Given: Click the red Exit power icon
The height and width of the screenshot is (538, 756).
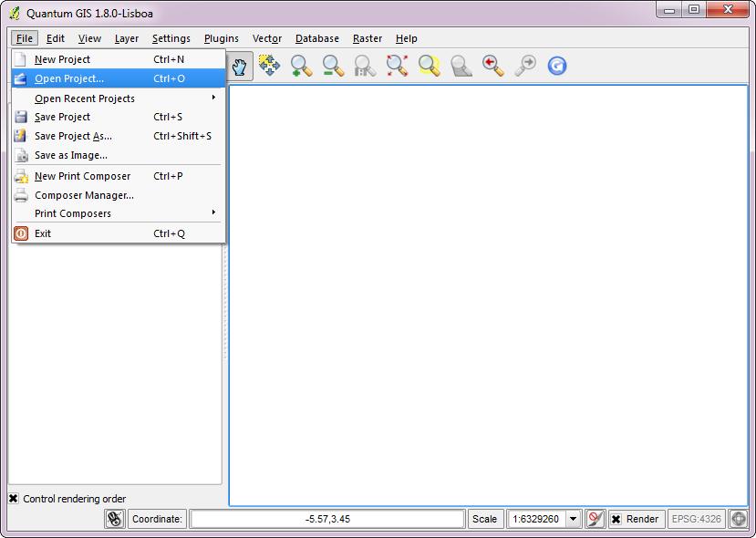Looking at the screenshot, I should click(21, 233).
